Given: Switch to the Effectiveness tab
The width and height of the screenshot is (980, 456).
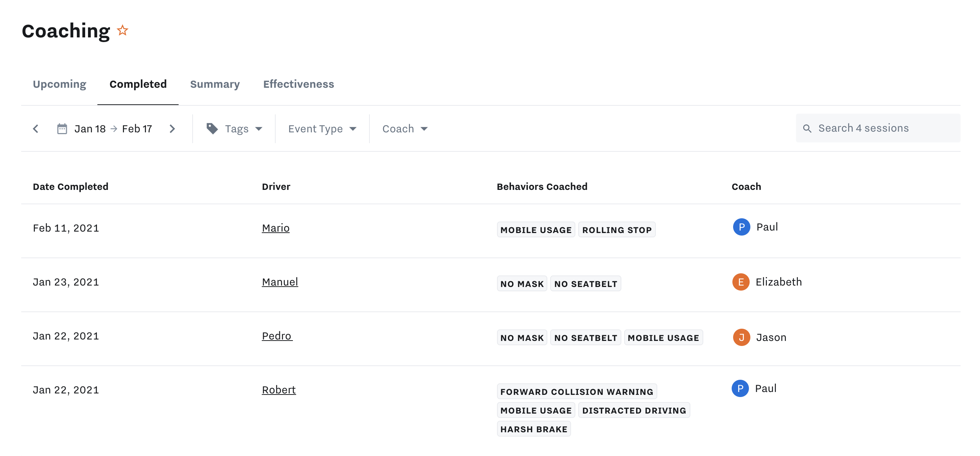Looking at the screenshot, I should (x=298, y=84).
